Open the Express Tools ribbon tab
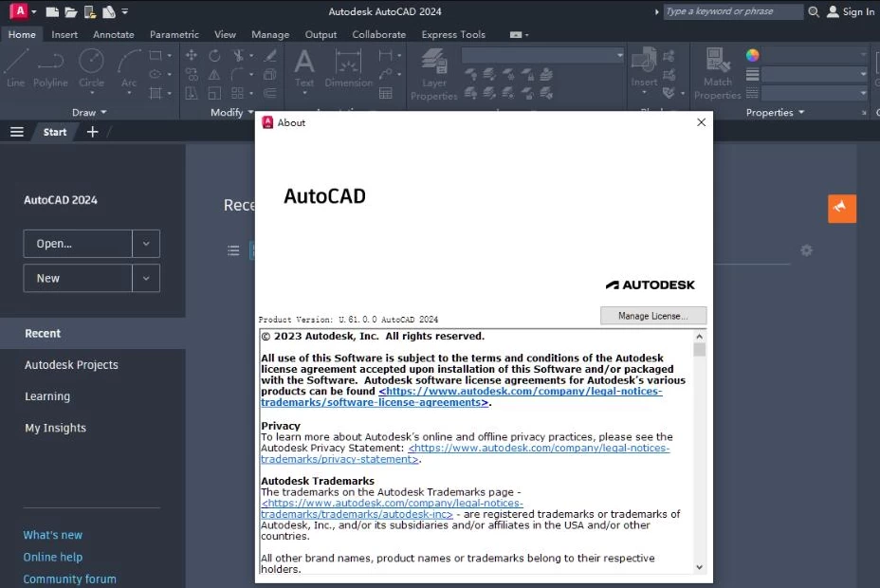This screenshot has height=588, width=880. click(x=453, y=34)
